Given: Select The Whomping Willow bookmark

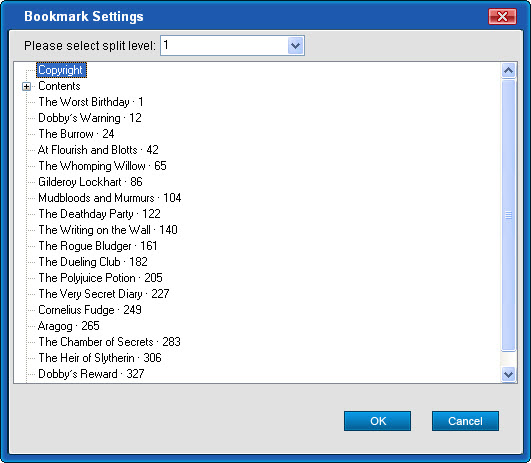Looking at the screenshot, I should 102,166.
